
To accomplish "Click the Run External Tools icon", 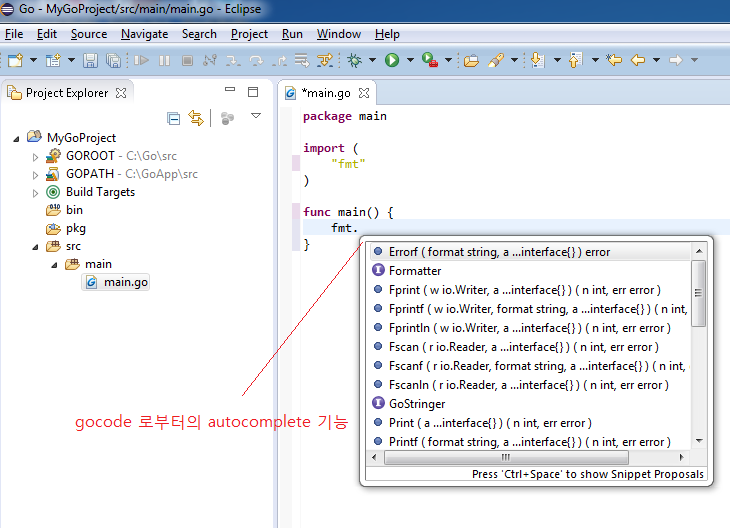I will pos(430,60).
